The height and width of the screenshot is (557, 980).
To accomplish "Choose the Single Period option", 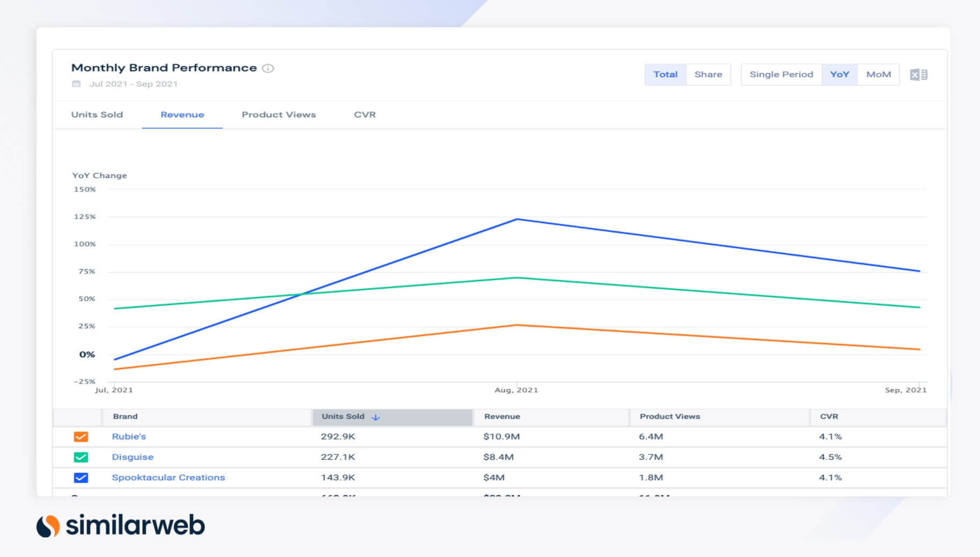I will (x=781, y=75).
